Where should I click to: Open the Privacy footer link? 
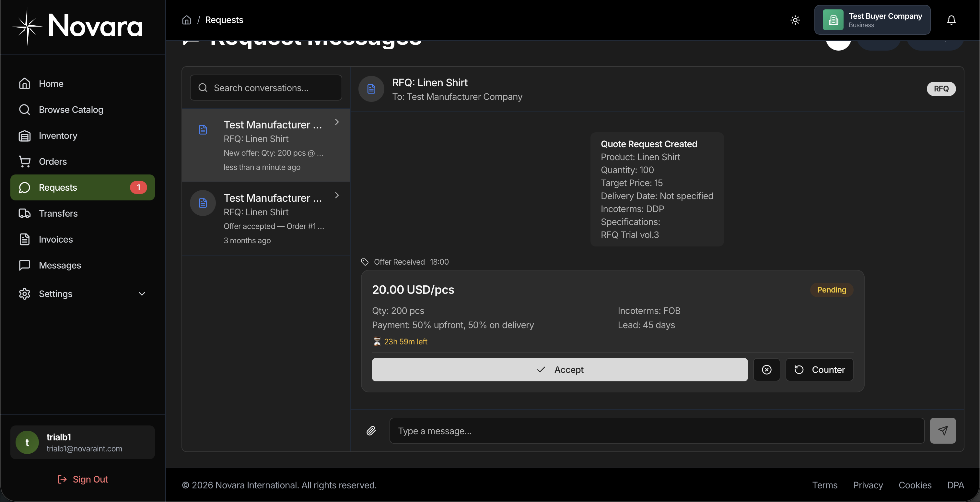[x=868, y=485]
